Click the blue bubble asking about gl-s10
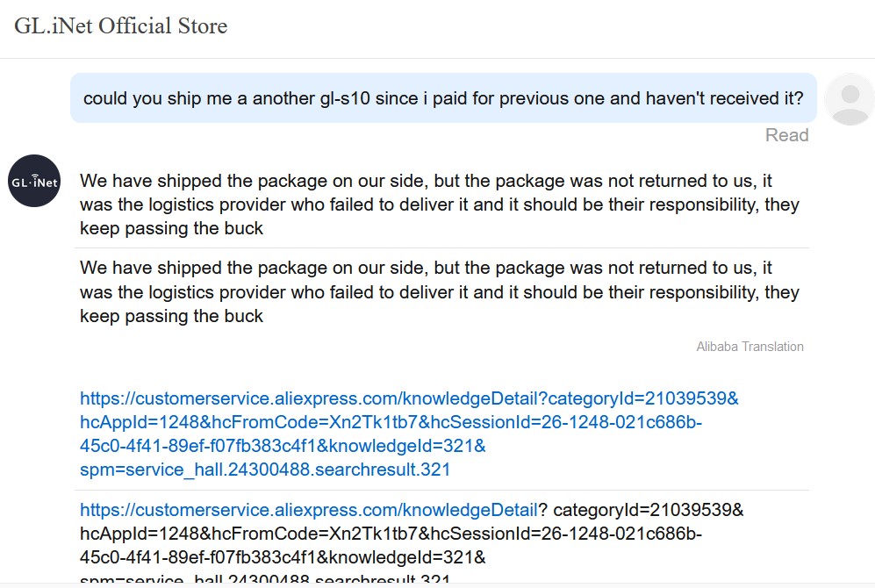This screenshot has height=588, width=875. [x=443, y=98]
